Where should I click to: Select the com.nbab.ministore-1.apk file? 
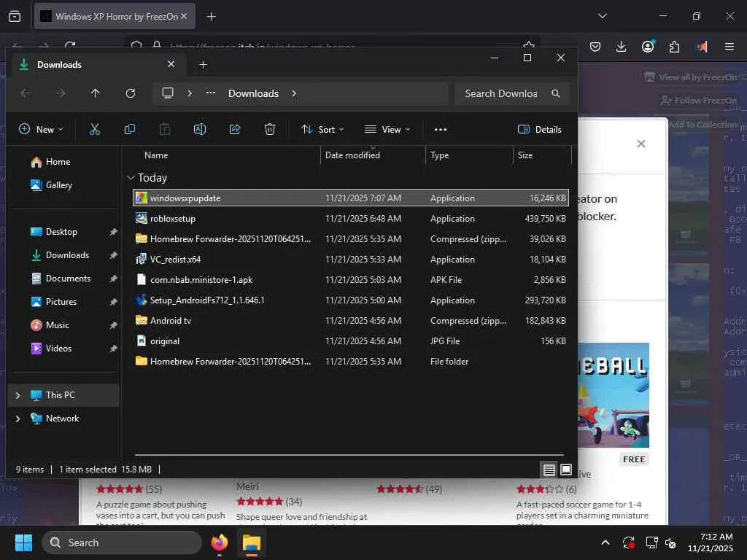click(x=351, y=280)
